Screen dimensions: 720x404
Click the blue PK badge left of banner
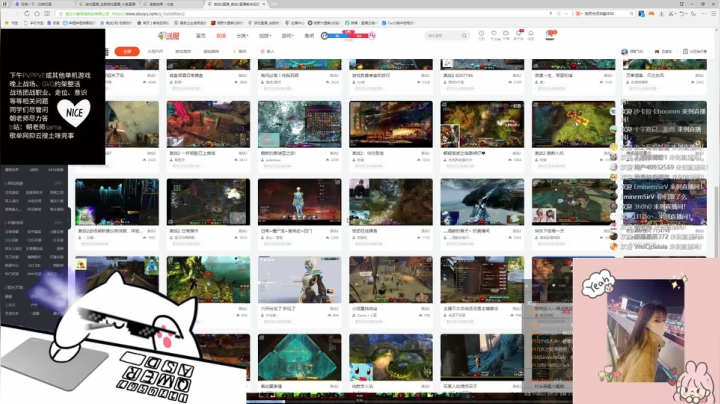(325, 35)
